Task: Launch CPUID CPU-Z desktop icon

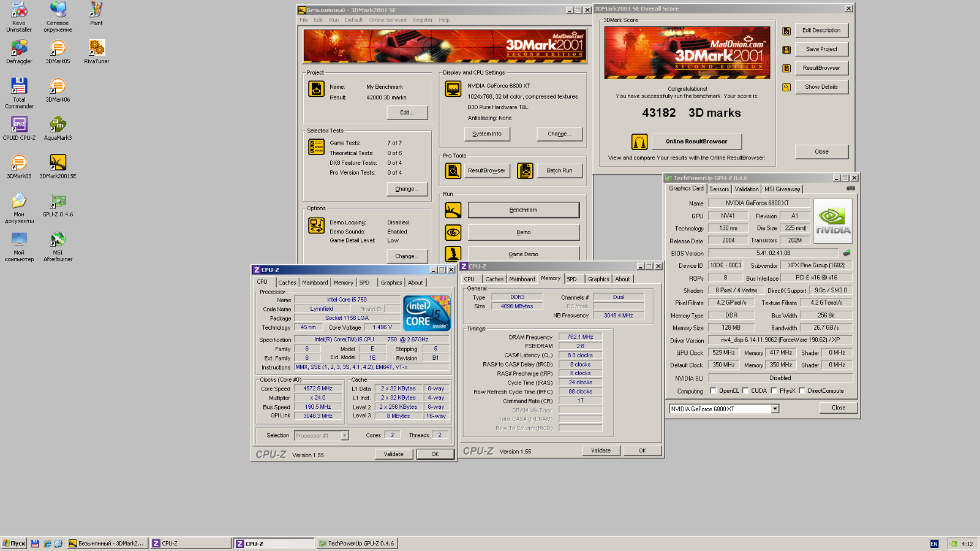Action: (19, 129)
